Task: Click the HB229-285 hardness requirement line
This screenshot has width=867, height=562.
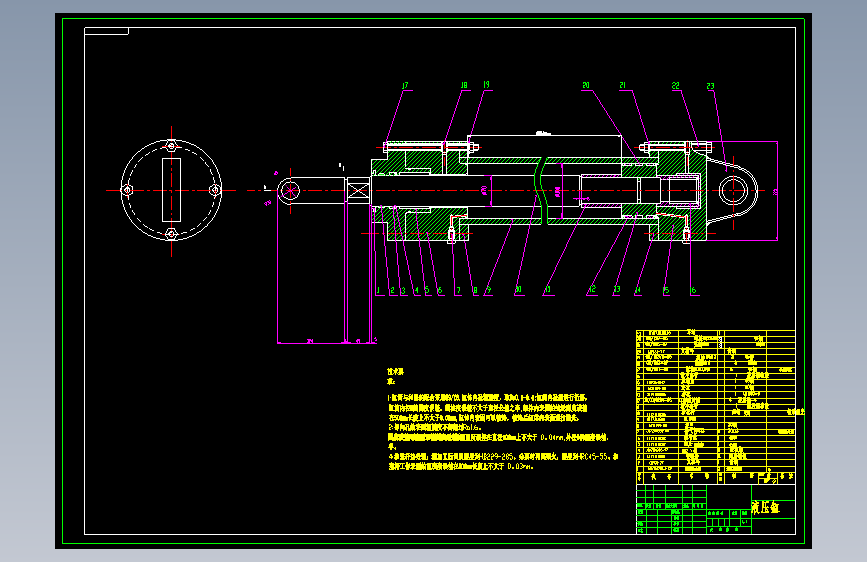Action: coord(503,457)
